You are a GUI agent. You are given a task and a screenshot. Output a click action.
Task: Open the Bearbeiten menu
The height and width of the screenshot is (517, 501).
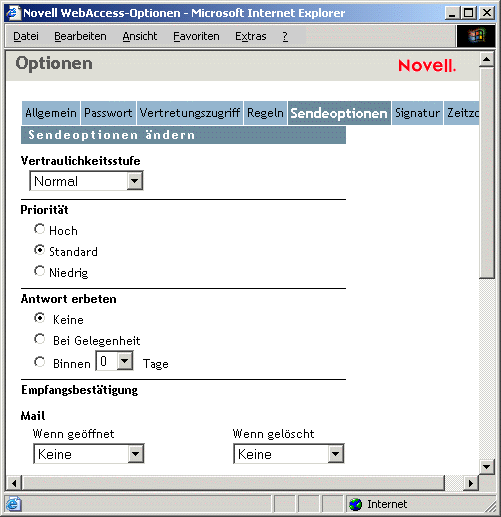click(x=80, y=36)
